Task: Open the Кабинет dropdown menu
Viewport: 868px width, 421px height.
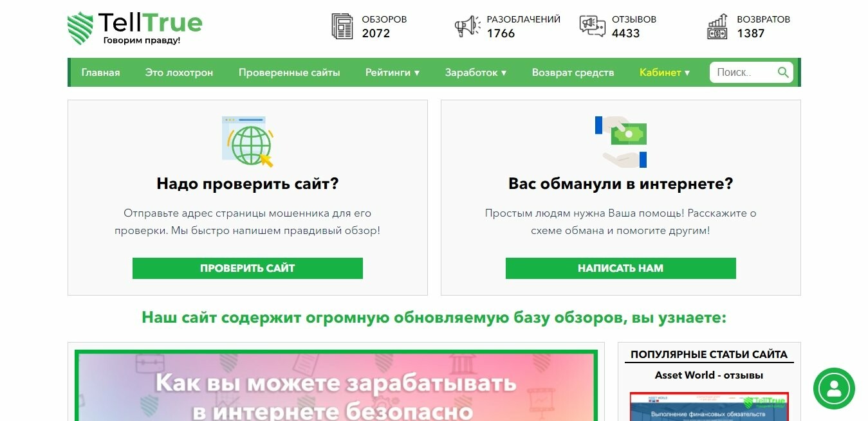Action: (665, 73)
